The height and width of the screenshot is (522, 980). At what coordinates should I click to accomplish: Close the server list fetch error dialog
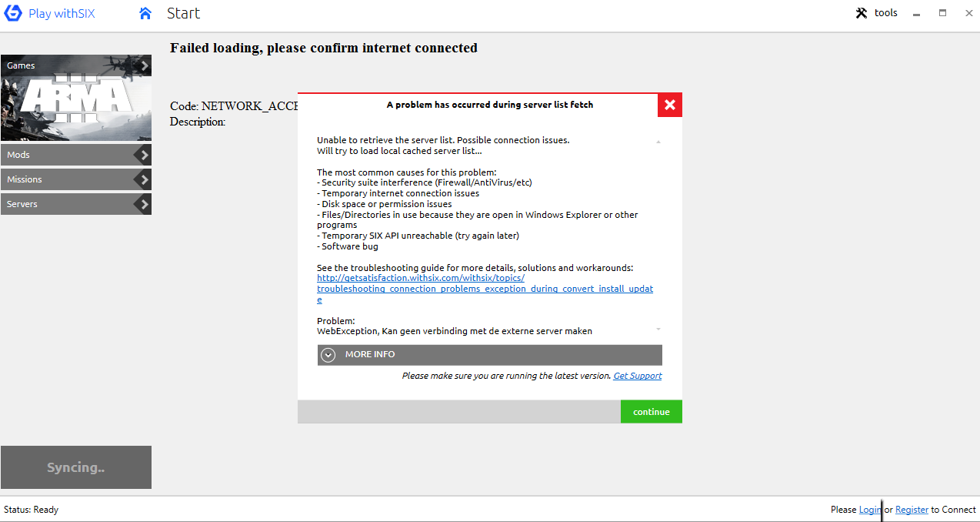(x=670, y=105)
